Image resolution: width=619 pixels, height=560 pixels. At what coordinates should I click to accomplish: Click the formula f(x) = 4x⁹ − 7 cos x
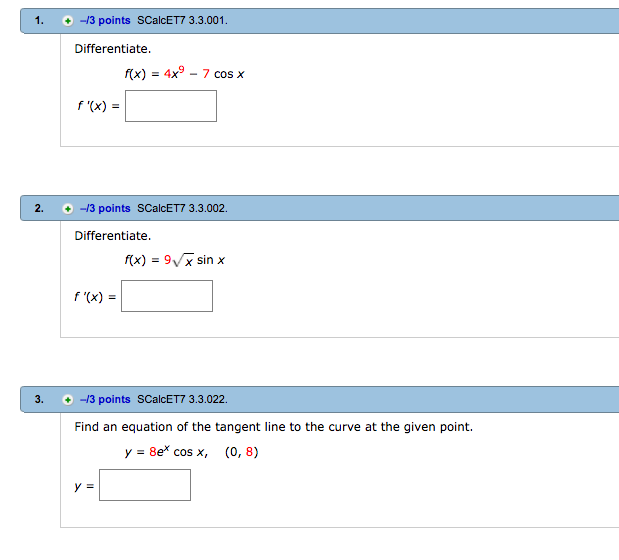[185, 74]
